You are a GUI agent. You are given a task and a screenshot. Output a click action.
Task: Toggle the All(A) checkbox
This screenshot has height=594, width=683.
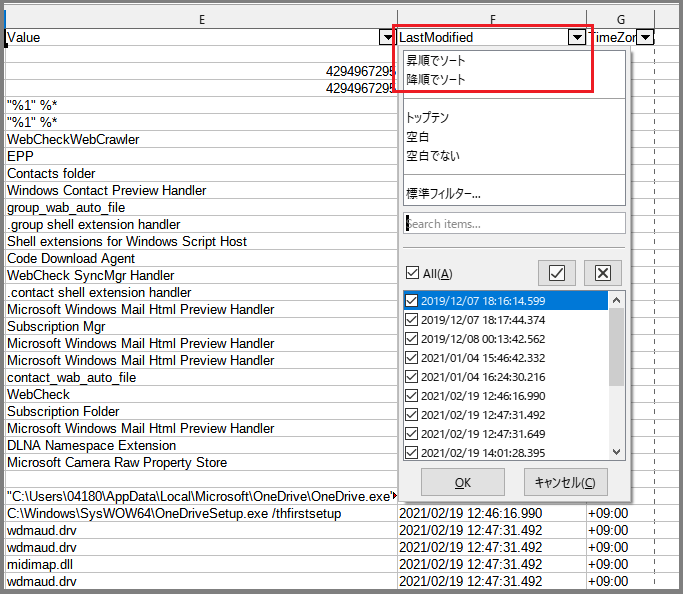pyautogui.click(x=412, y=273)
